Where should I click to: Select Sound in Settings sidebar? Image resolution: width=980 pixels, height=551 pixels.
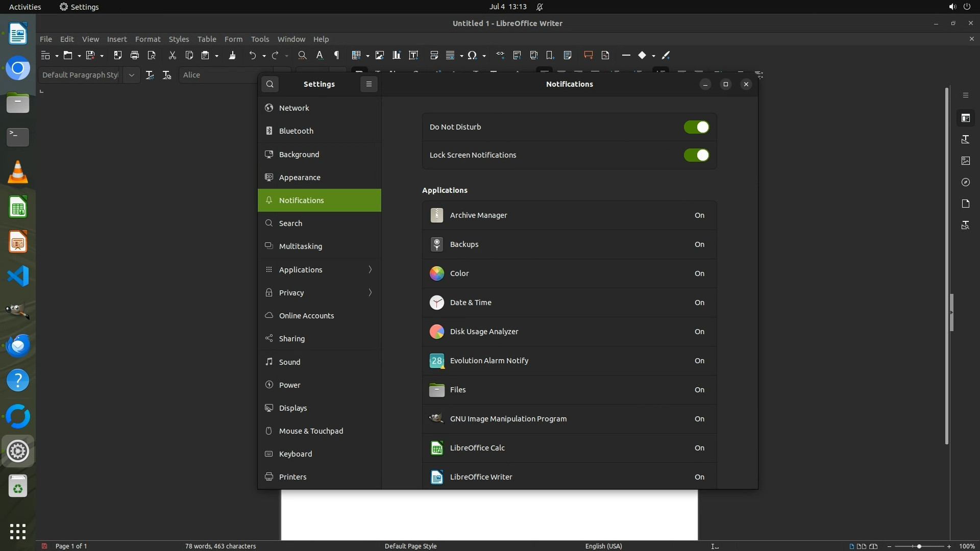pos(289,362)
